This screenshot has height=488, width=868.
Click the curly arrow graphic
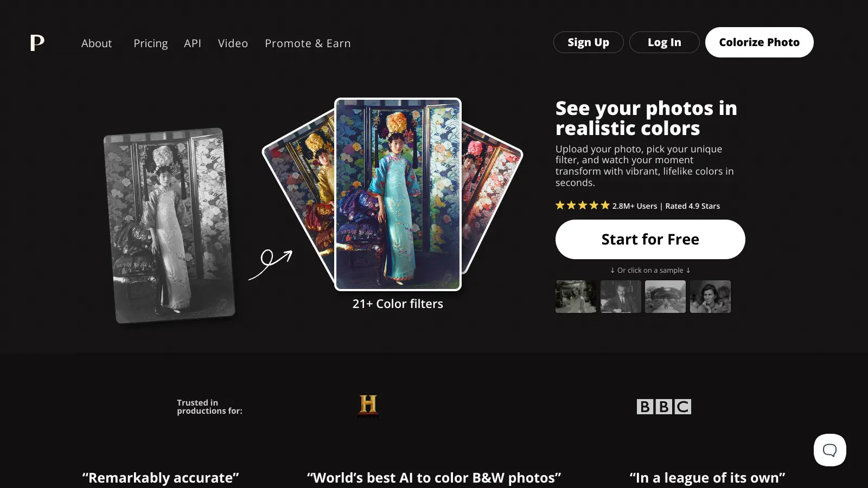click(x=270, y=264)
